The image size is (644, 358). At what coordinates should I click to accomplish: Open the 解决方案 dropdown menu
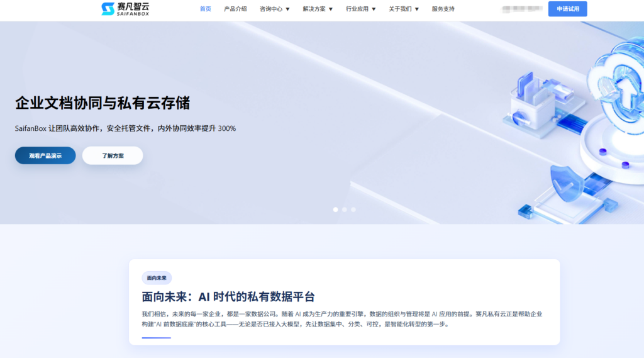click(x=318, y=9)
